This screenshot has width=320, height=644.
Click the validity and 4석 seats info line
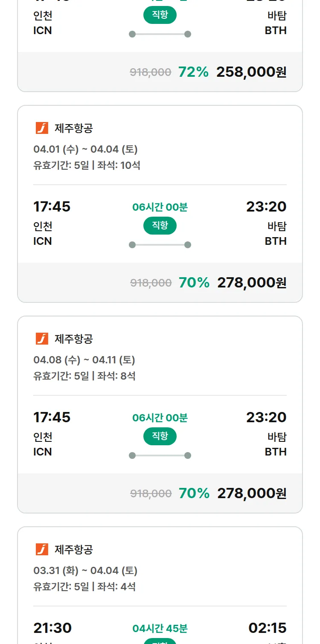pyautogui.click(x=84, y=586)
